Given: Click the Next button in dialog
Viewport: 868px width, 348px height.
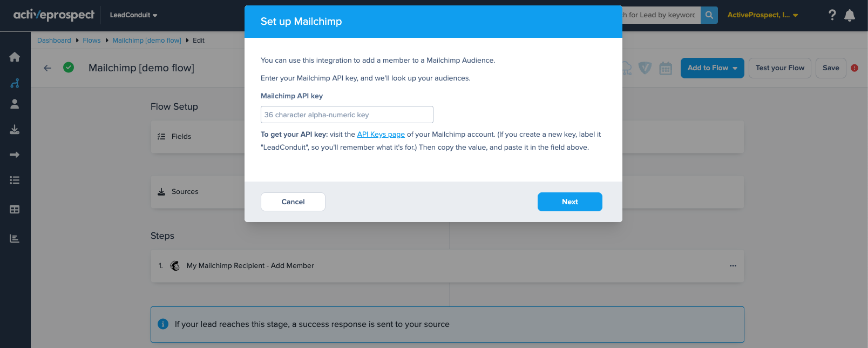Looking at the screenshot, I should [x=570, y=202].
